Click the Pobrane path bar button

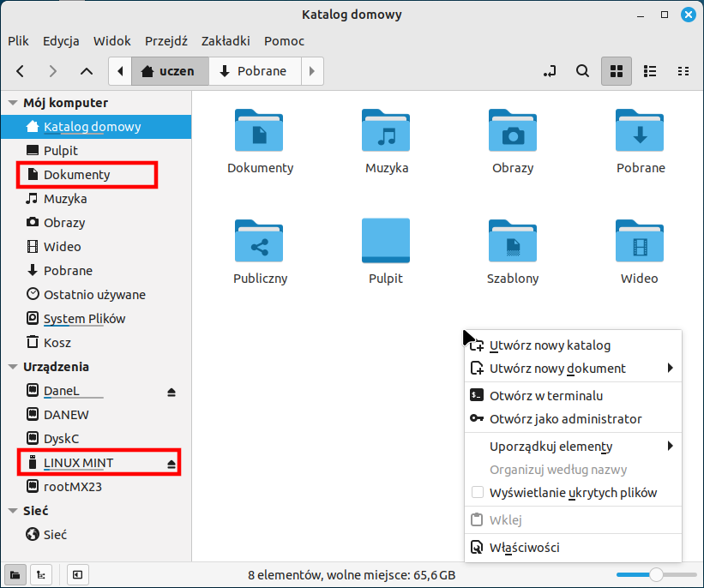(x=255, y=71)
